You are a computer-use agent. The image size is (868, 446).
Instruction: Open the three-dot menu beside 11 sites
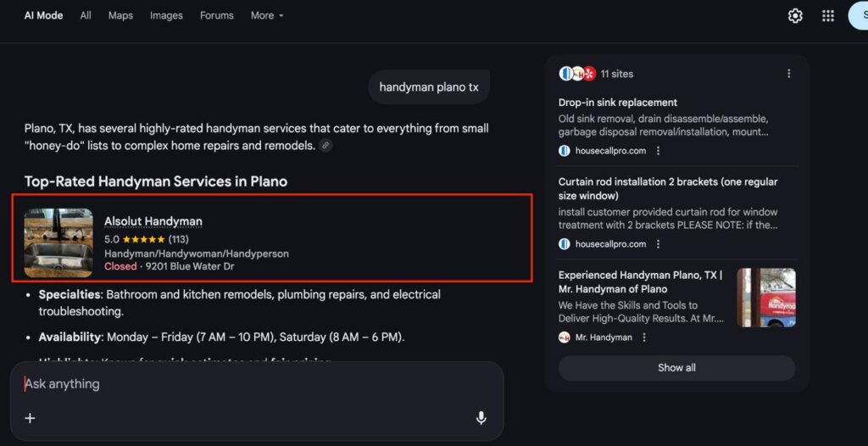789,74
